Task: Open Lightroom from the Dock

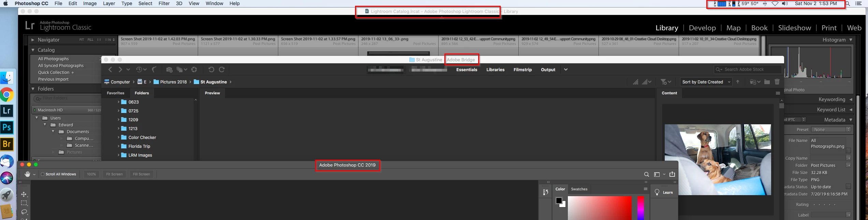Action: click(7, 111)
